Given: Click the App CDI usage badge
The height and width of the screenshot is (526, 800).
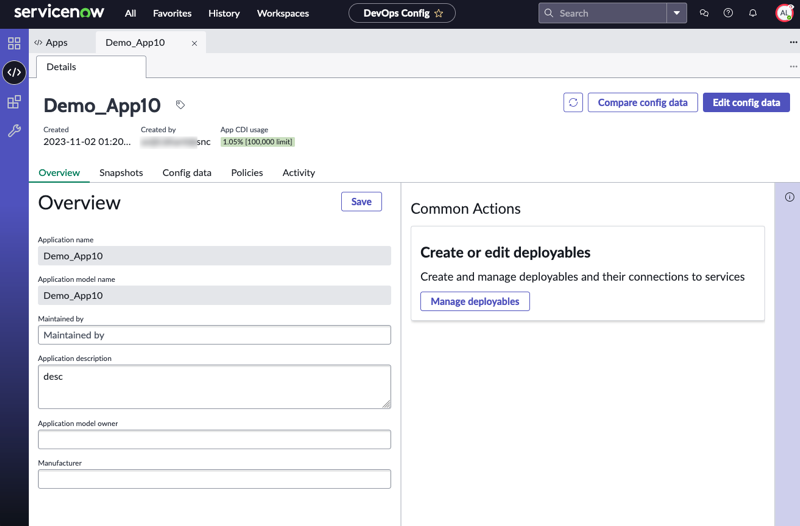Looking at the screenshot, I should click(x=258, y=142).
